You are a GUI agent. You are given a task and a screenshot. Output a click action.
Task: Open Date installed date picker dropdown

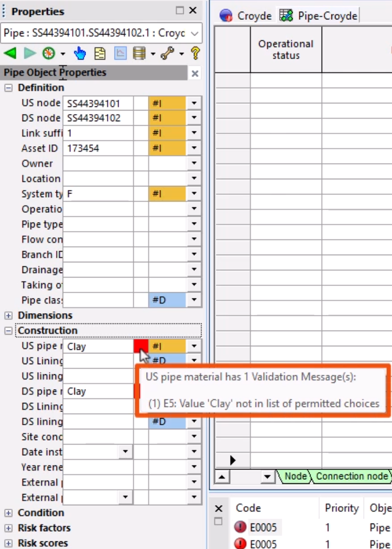[x=125, y=452]
